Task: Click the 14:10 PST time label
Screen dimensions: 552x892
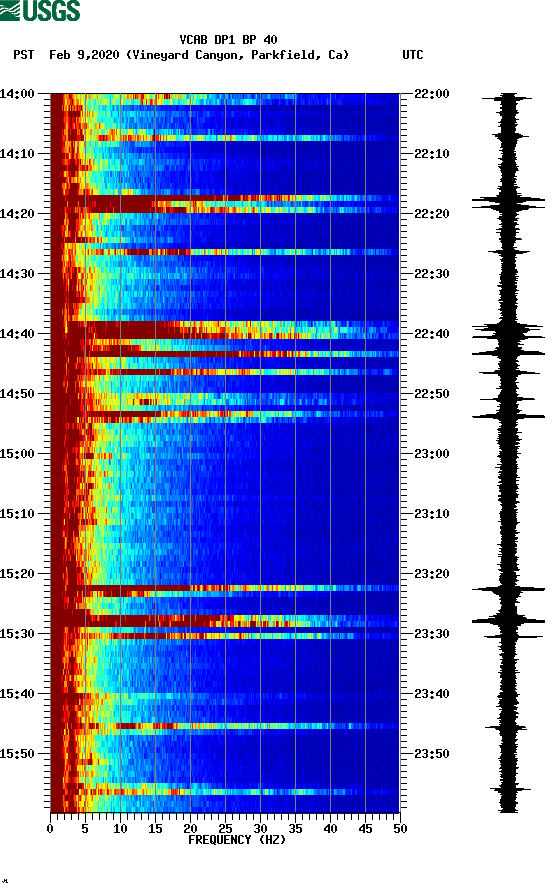Action: [x=17, y=154]
